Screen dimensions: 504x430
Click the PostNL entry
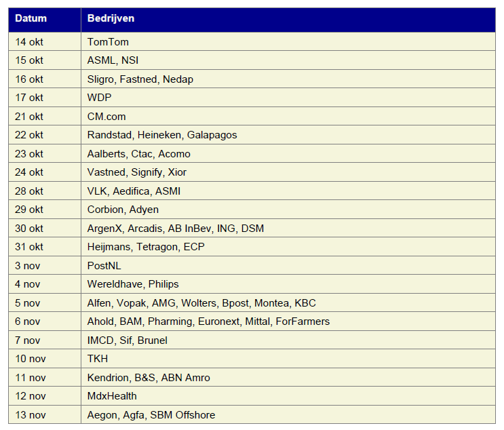[104, 266]
